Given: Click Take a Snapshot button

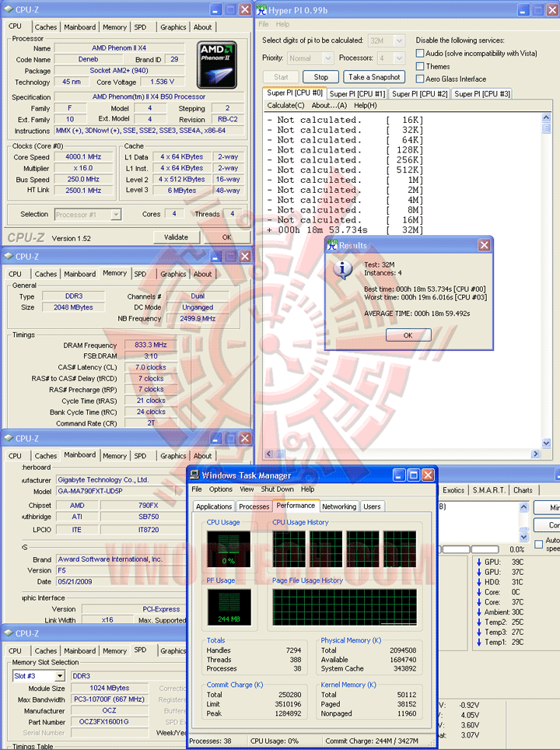Looking at the screenshot, I should pos(374,77).
